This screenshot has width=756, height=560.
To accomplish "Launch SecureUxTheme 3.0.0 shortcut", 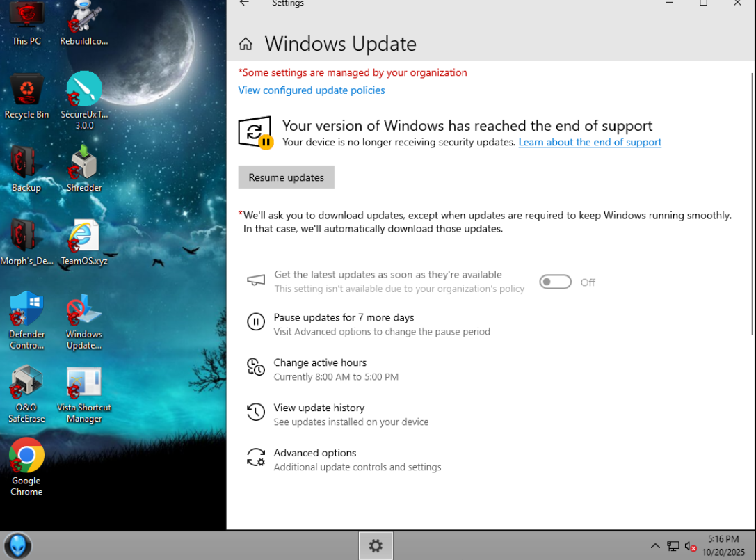I will (x=84, y=100).
